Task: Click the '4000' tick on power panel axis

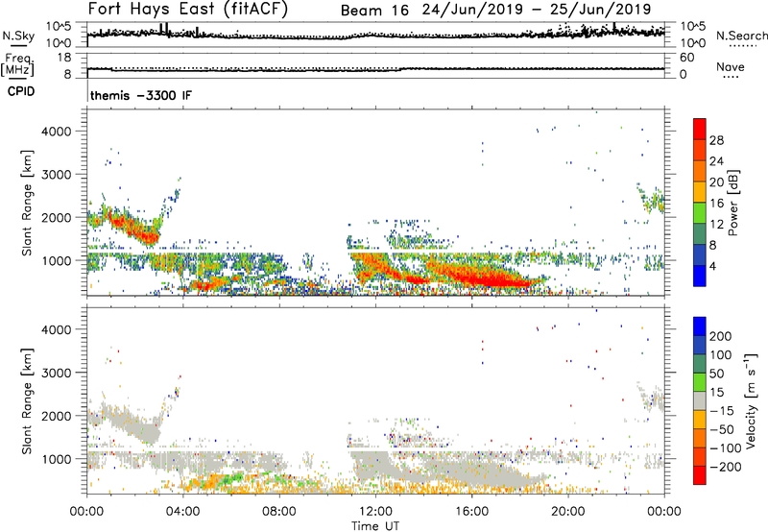Action: [x=56, y=132]
